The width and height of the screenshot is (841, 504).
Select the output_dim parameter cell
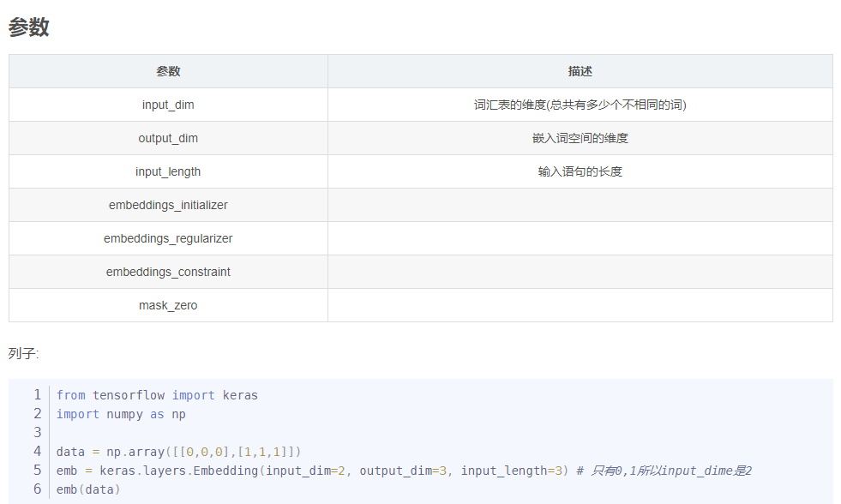click(167, 138)
